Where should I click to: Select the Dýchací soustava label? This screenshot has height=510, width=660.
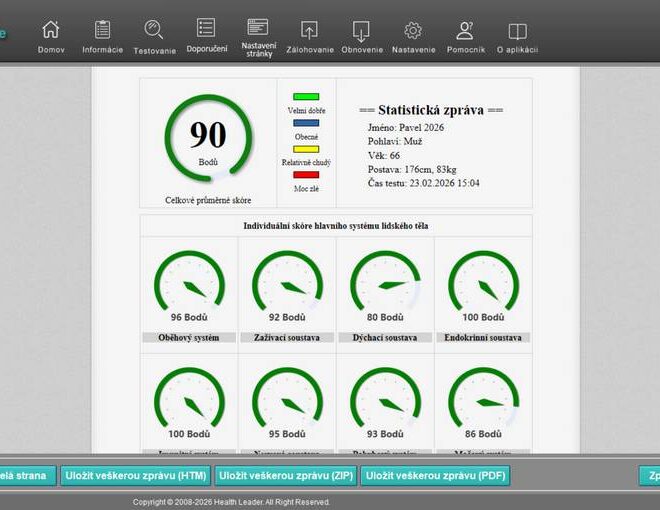tap(385, 337)
